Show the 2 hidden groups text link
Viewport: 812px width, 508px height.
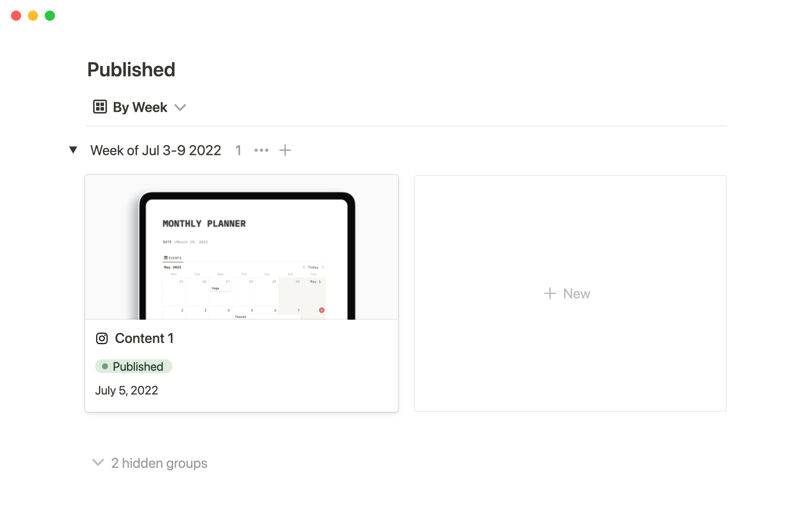[159, 464]
